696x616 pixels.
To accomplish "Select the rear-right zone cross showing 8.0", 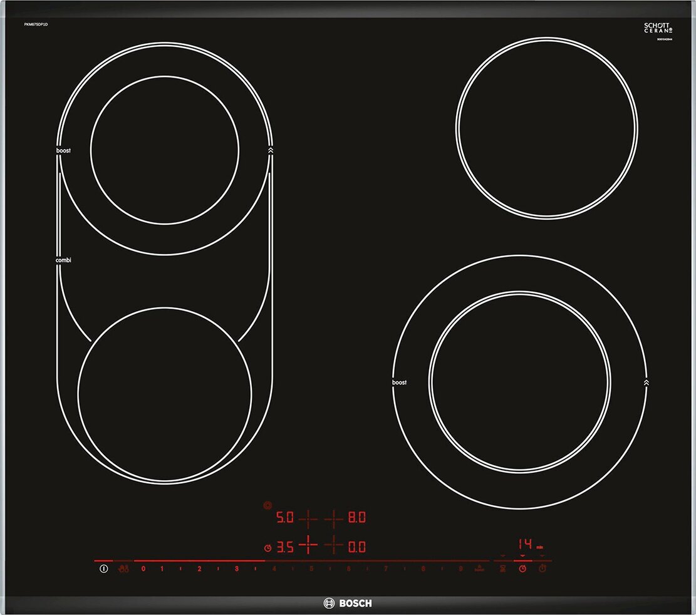I will (x=333, y=518).
